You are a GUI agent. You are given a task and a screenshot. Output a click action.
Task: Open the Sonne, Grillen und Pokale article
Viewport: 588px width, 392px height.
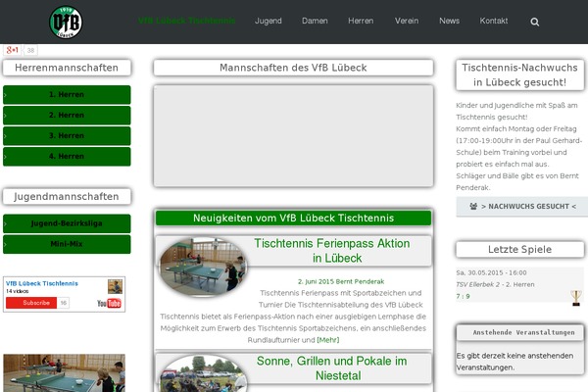click(332, 368)
